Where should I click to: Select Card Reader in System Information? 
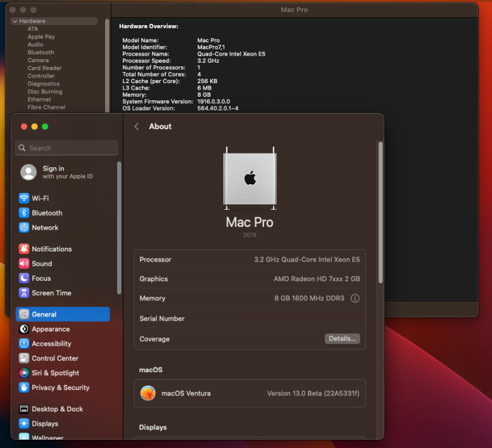44,68
